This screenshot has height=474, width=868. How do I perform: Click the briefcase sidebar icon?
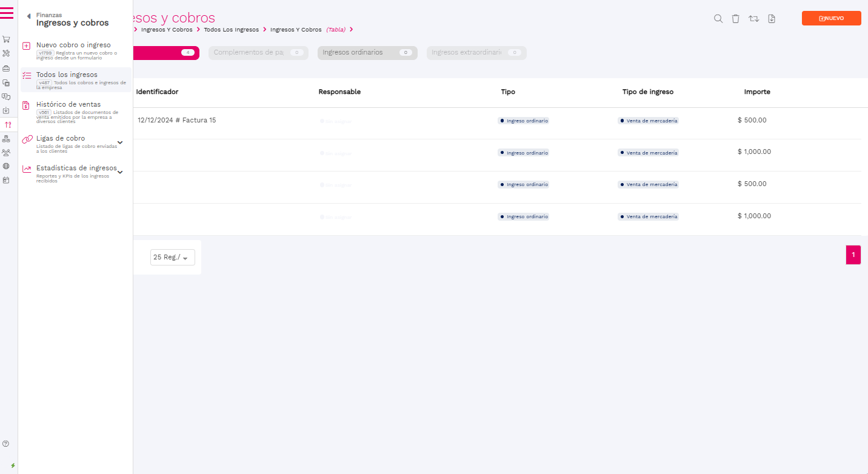6,68
